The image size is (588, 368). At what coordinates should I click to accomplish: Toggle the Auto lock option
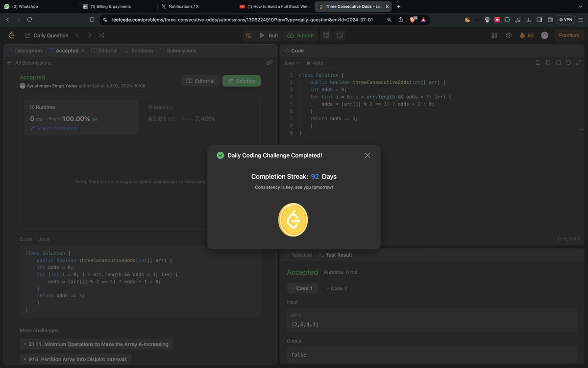[x=315, y=63]
